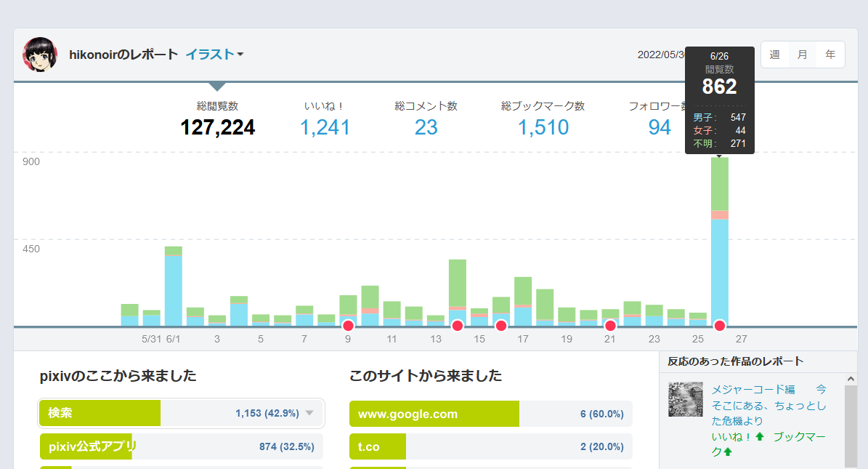Switch report period to 月
Viewport: 868px width, 469px height.
(x=802, y=55)
